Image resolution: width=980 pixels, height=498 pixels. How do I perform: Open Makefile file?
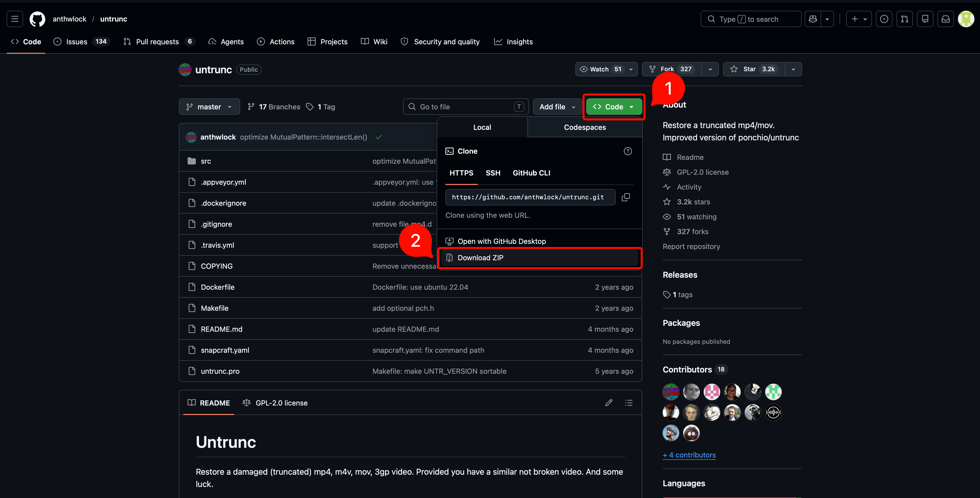(x=215, y=308)
